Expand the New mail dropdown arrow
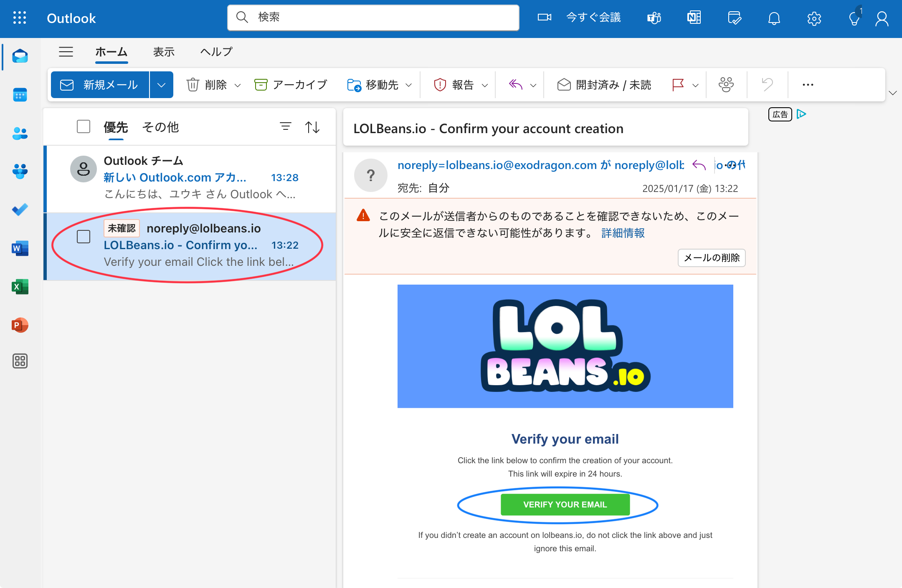Screen dimensions: 902x588 [162, 85]
